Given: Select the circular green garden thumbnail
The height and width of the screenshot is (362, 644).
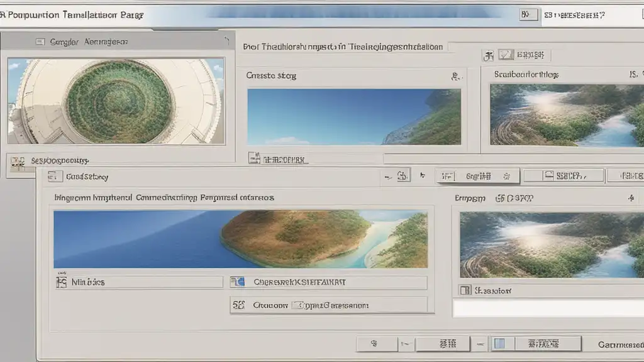Looking at the screenshot, I should click(116, 101).
